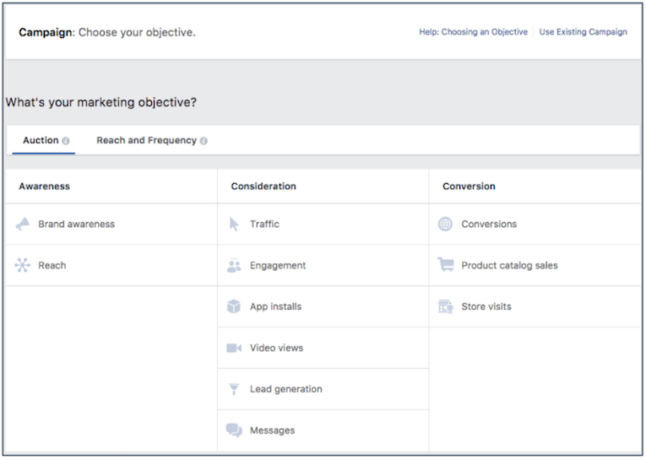Screen dimensions: 646x460
Task: Open the Reach and Frequency tab
Action: (x=146, y=141)
